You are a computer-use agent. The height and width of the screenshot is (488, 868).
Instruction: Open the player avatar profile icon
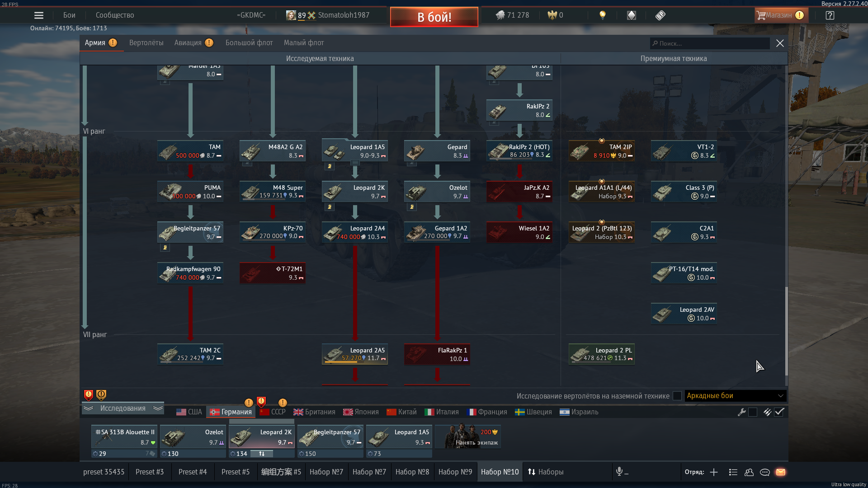coord(291,15)
